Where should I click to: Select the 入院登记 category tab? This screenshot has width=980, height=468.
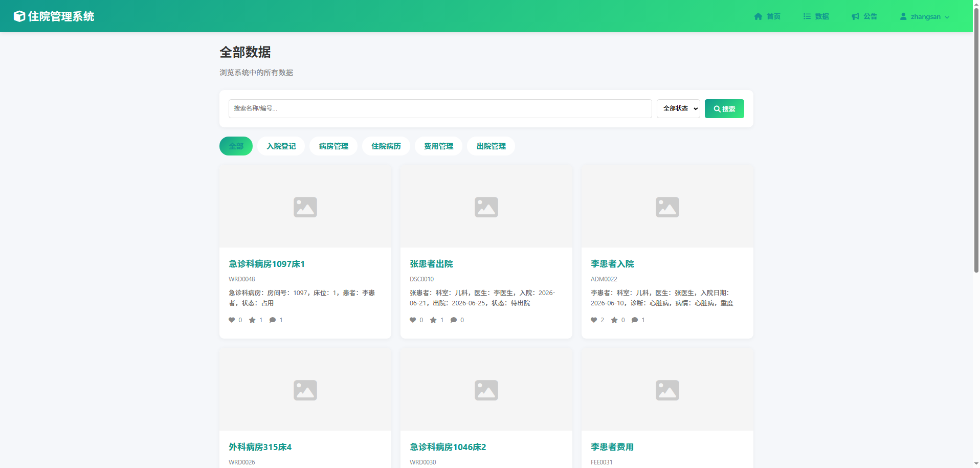[x=281, y=146]
